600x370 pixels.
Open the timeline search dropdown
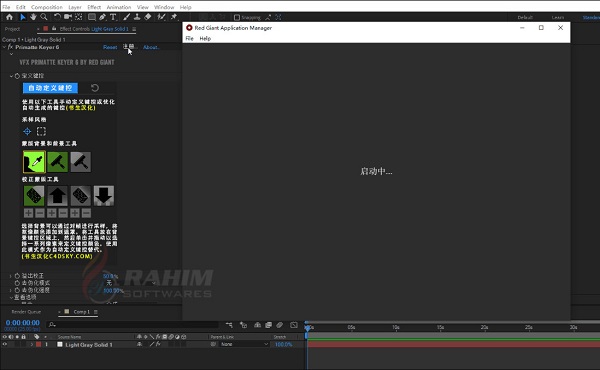pos(52,325)
